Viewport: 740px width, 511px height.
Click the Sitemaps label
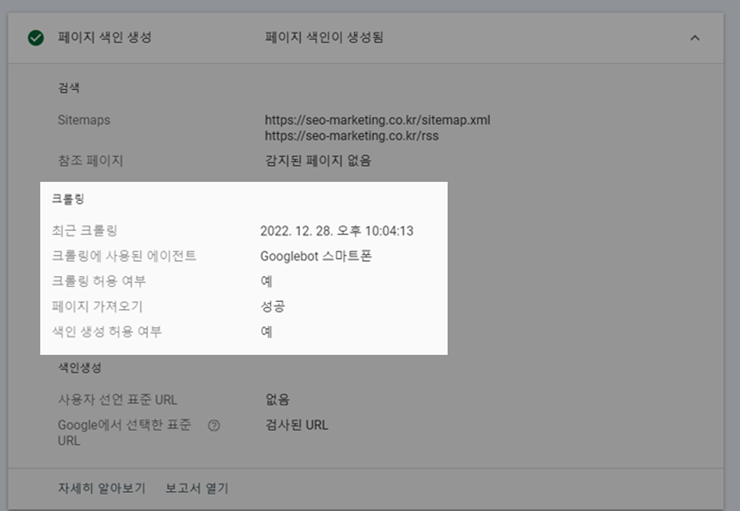click(x=84, y=120)
